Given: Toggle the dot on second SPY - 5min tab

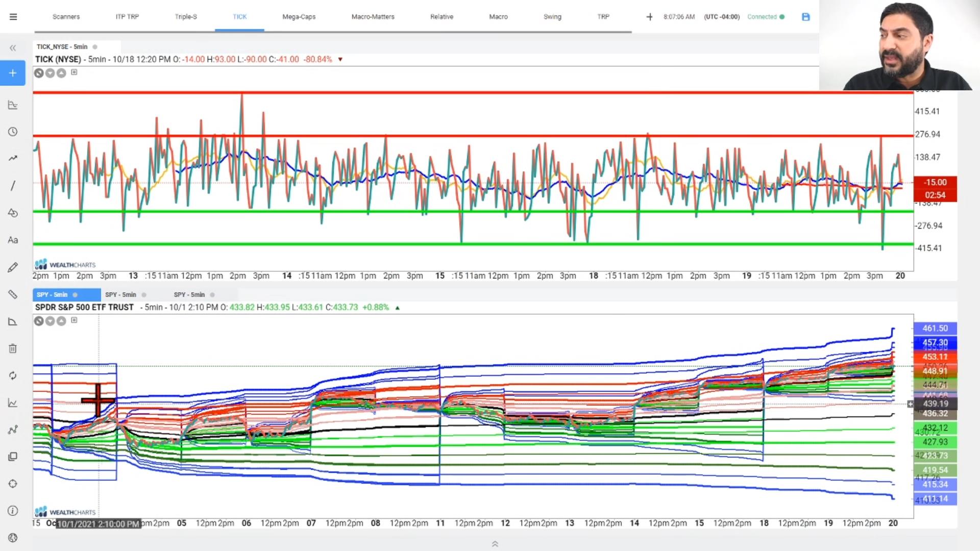Looking at the screenshot, I should (x=144, y=295).
